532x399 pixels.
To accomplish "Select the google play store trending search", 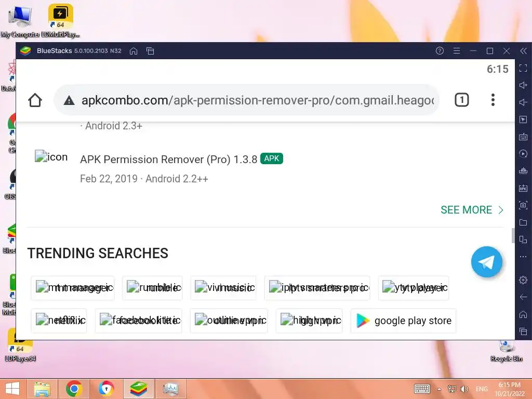I will (403, 321).
